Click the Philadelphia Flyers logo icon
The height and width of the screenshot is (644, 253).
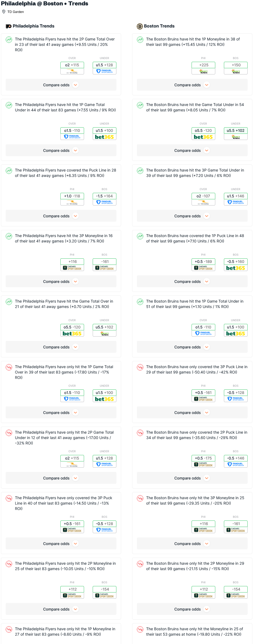click(9, 26)
